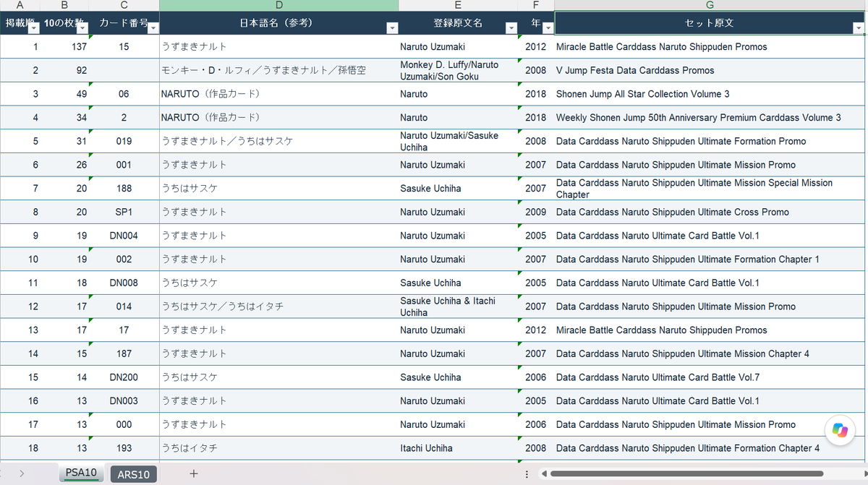Image resolution: width=868 pixels, height=485 pixels.
Task: Click the 'Itachi Uchiha' name cell
Action: point(458,448)
